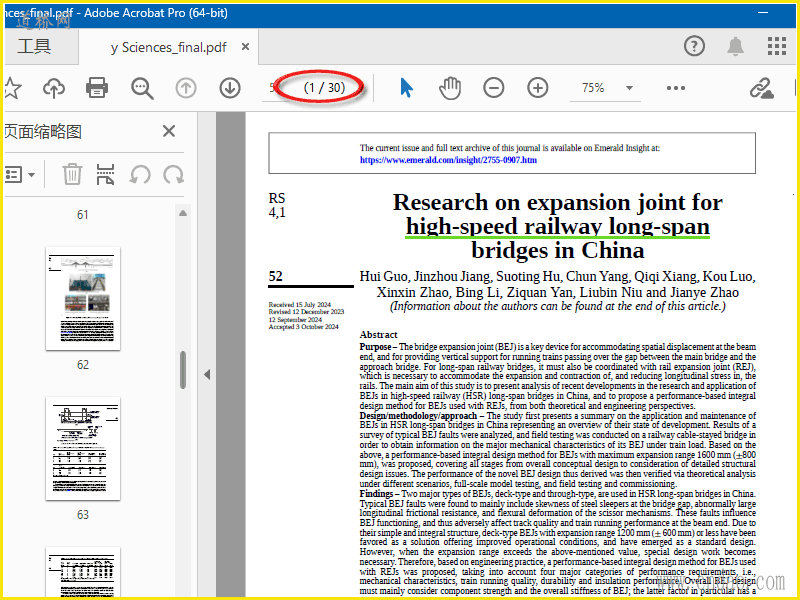
Task: Show more toolbar tools (three dots)
Action: pos(676,88)
